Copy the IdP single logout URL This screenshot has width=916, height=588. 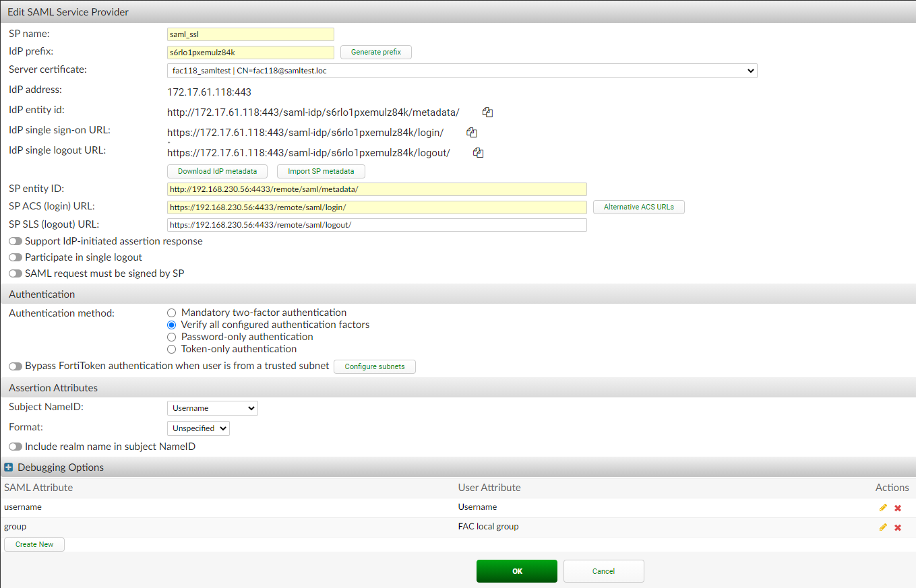(x=478, y=152)
